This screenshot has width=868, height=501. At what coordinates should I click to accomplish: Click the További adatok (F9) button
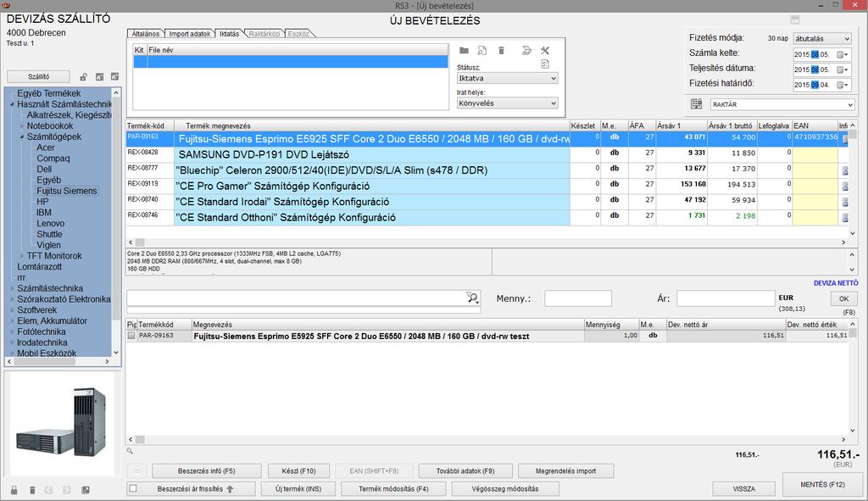pyautogui.click(x=465, y=471)
